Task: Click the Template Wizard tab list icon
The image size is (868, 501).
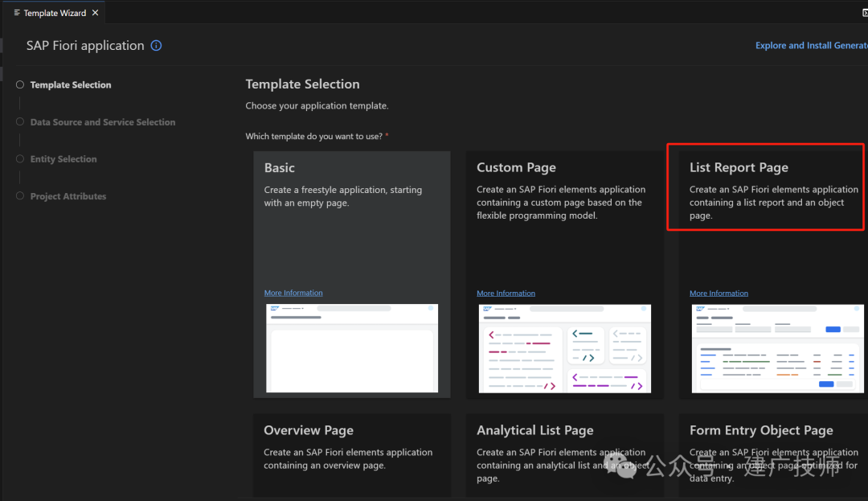Action: (17, 13)
